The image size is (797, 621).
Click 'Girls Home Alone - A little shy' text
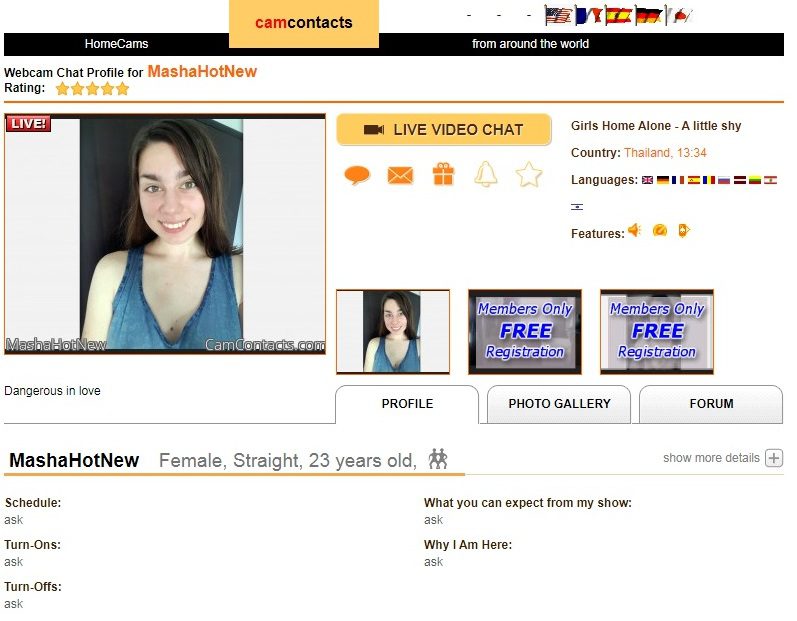coord(656,126)
